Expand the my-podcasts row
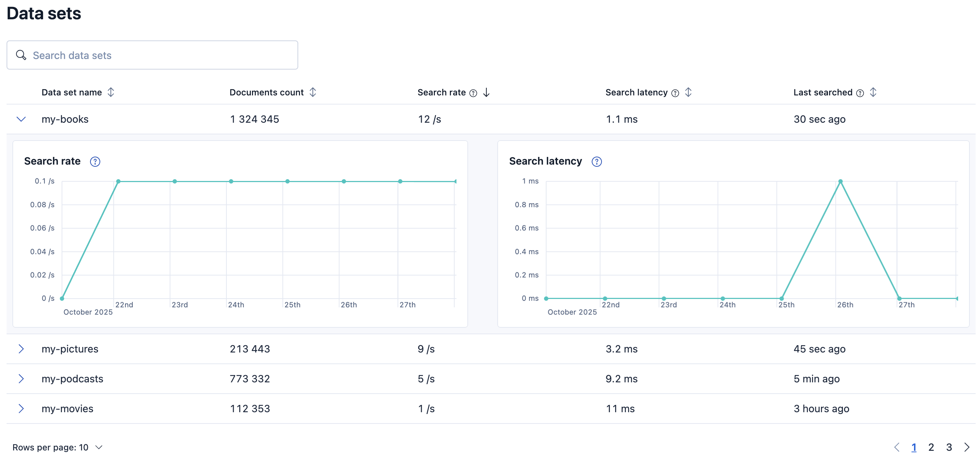Screen dimensions: 980x461 pos(21,379)
